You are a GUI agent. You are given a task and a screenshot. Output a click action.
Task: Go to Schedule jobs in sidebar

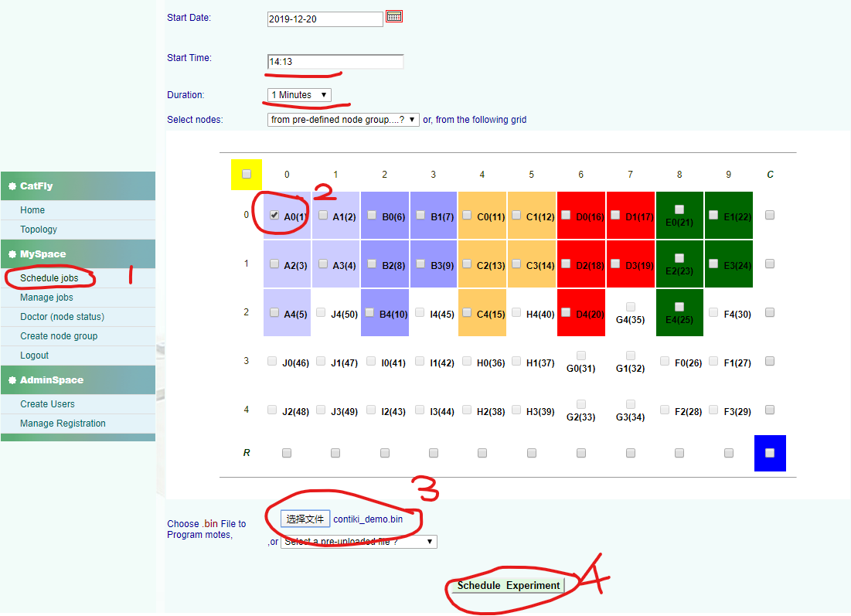(x=49, y=277)
